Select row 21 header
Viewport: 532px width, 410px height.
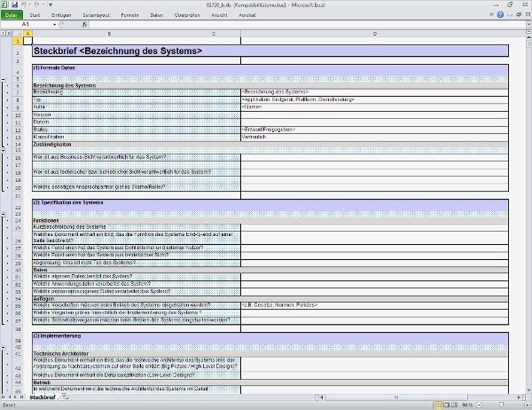(x=18, y=196)
